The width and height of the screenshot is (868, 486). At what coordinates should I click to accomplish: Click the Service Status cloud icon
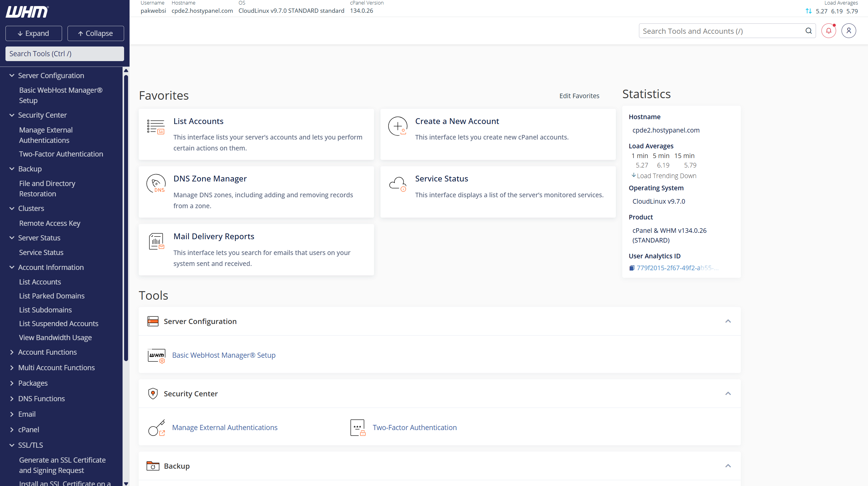point(398,184)
